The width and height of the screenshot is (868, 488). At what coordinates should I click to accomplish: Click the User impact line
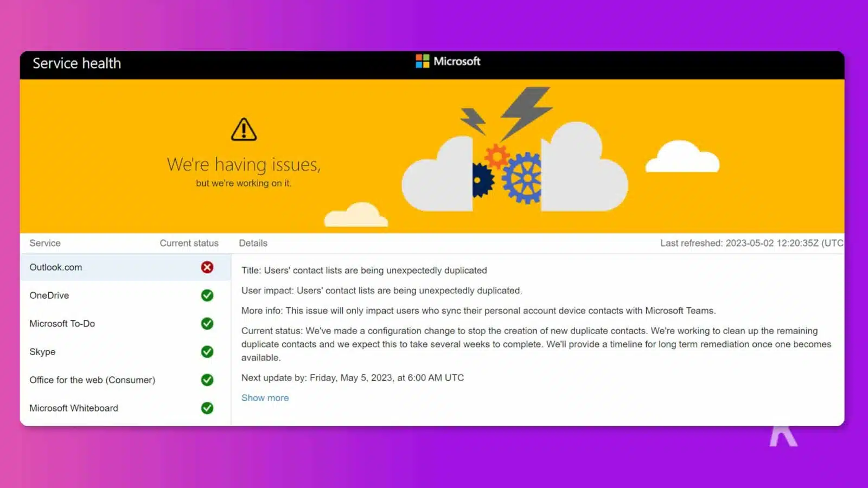[x=381, y=291]
